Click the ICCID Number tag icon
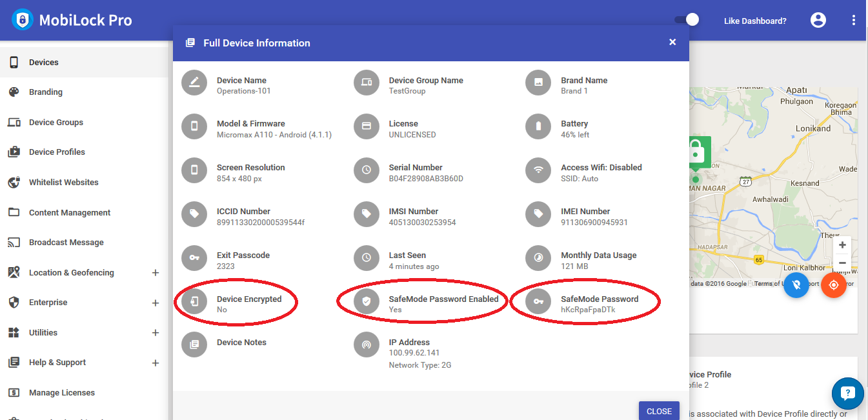This screenshot has height=420, width=868. tap(194, 214)
